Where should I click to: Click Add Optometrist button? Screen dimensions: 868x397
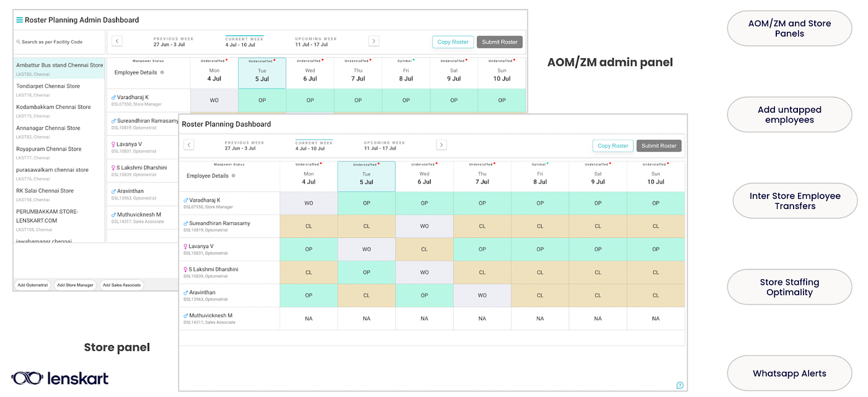(x=33, y=285)
